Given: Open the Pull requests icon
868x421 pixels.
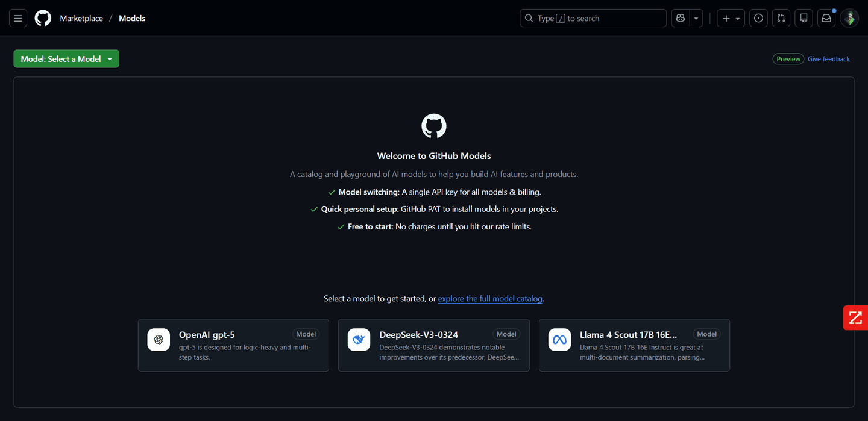Looking at the screenshot, I should click(781, 19).
